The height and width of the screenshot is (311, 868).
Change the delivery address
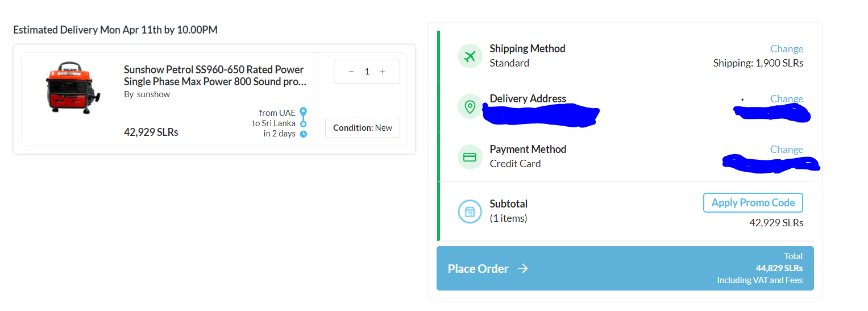[787, 99]
